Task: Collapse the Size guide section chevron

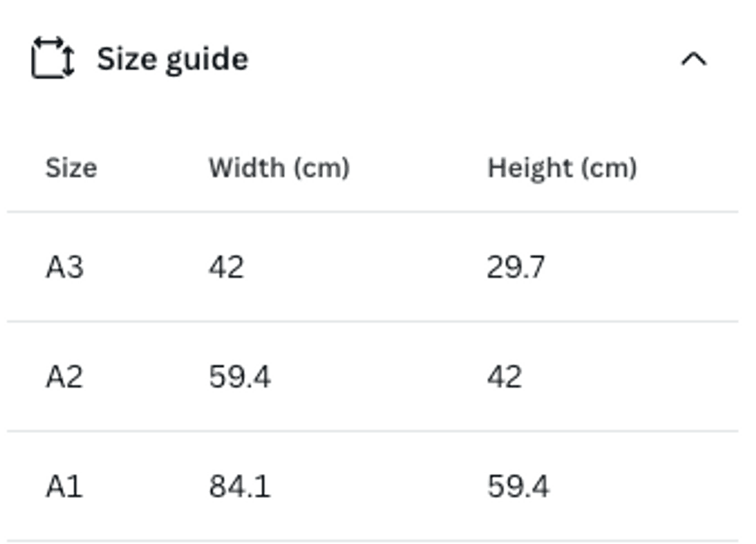Action: point(694,59)
